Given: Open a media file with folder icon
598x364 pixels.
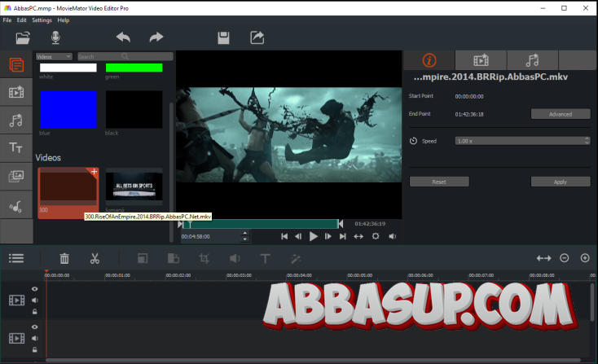Looking at the screenshot, I should point(23,37).
